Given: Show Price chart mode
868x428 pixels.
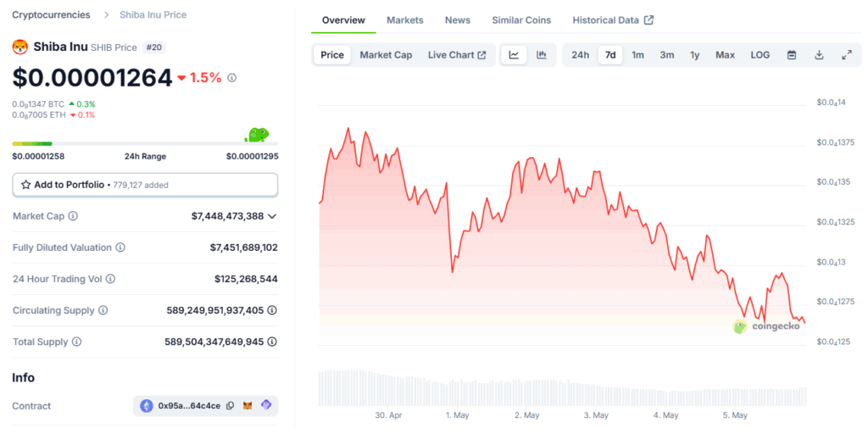Looking at the screenshot, I should (332, 55).
